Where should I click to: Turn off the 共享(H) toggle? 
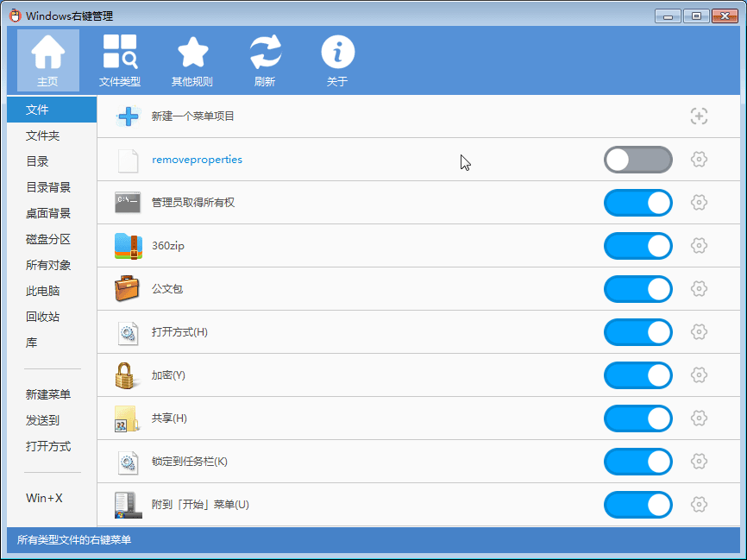click(x=638, y=418)
